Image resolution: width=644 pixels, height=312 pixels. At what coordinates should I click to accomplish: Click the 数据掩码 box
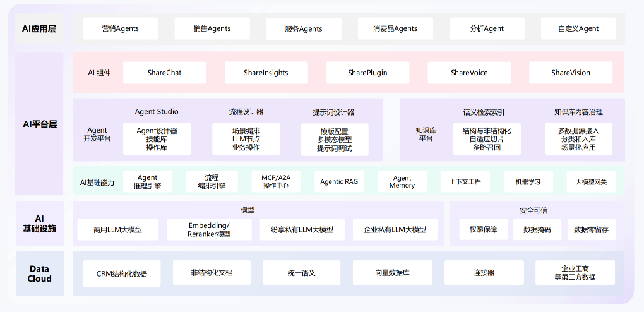pos(537,230)
